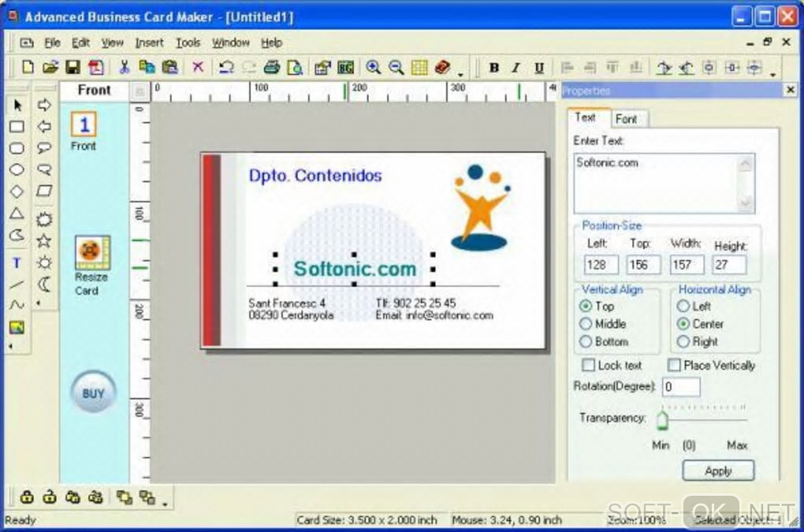Select Bottom vertical alignment

click(586, 341)
